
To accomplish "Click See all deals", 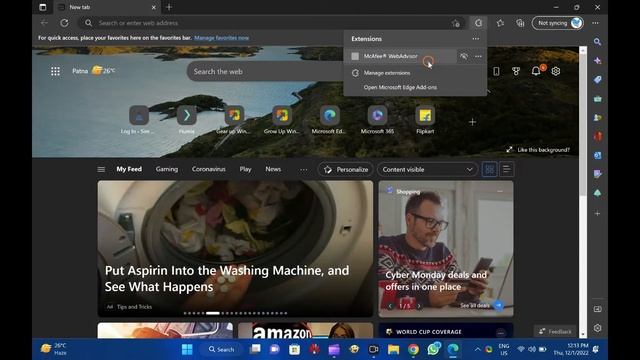I will point(481,305).
